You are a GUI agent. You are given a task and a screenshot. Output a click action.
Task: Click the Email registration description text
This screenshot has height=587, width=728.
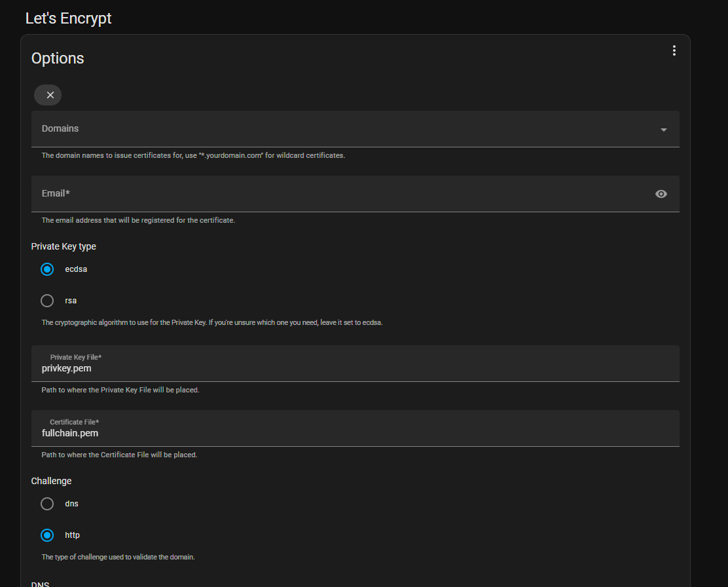click(x=138, y=220)
